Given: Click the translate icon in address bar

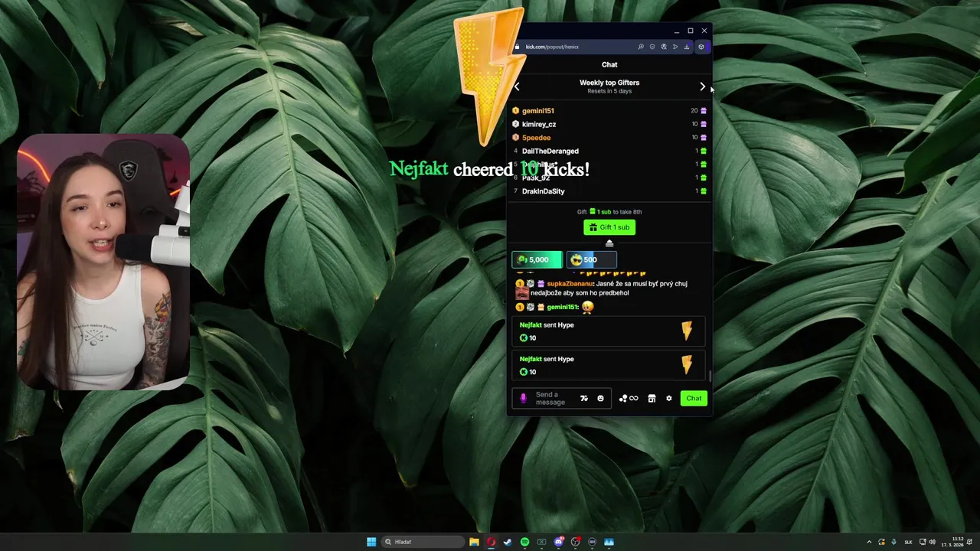Looking at the screenshot, I should click(x=664, y=47).
